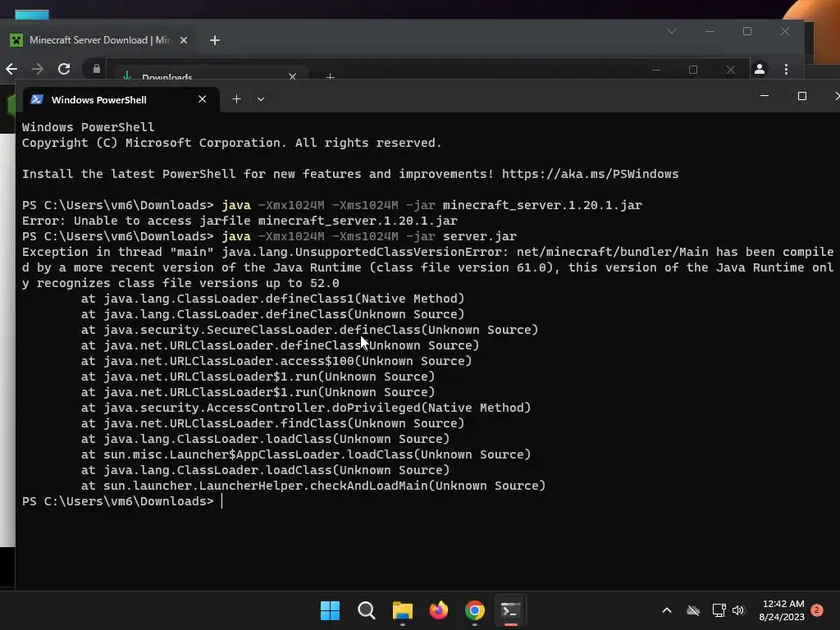
Task: Go back in the Chrome browser
Action: coord(11,69)
